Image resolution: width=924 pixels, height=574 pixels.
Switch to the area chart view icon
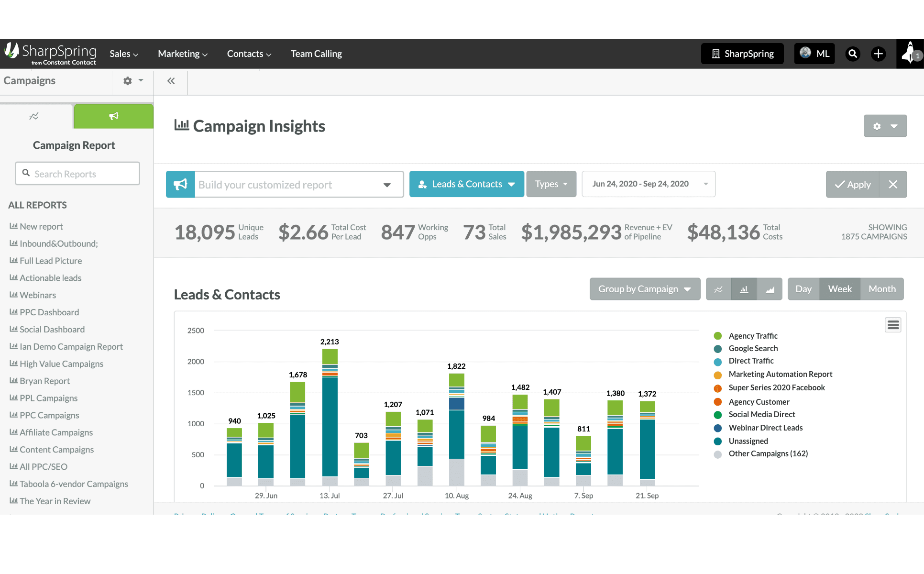770,289
